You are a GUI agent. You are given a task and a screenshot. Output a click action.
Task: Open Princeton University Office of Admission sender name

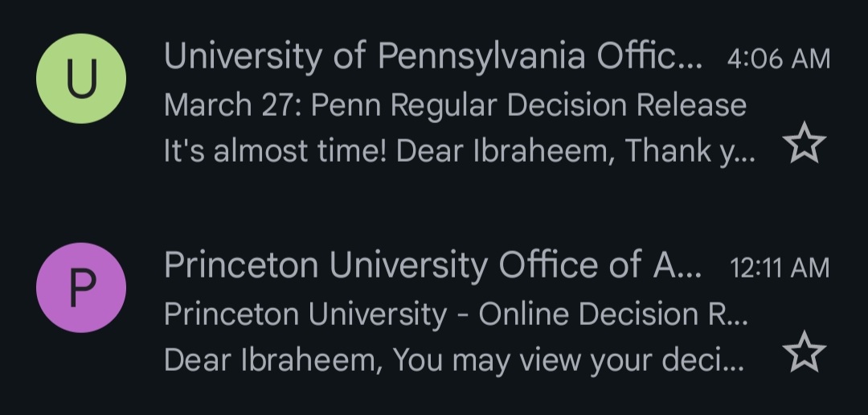433,265
